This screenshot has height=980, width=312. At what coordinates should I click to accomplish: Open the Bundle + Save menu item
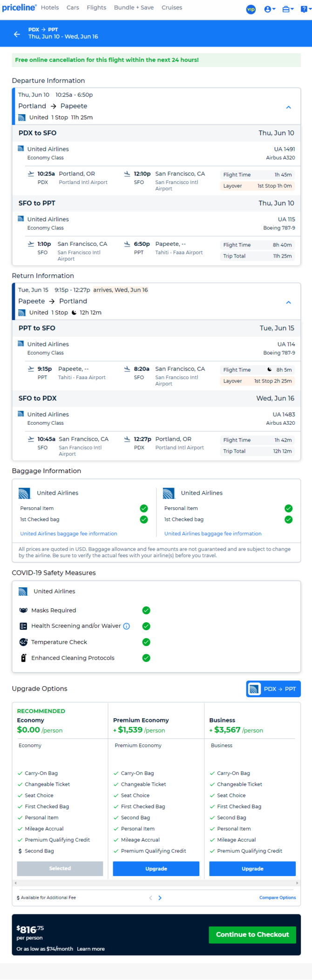point(134,7)
